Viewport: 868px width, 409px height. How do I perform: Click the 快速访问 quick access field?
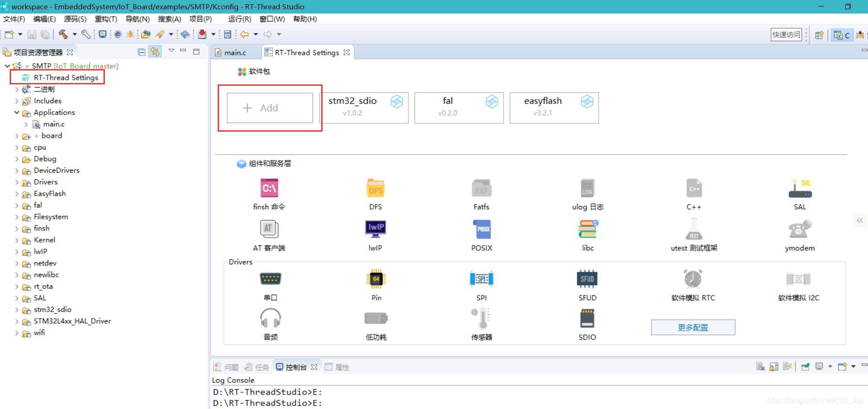(786, 35)
